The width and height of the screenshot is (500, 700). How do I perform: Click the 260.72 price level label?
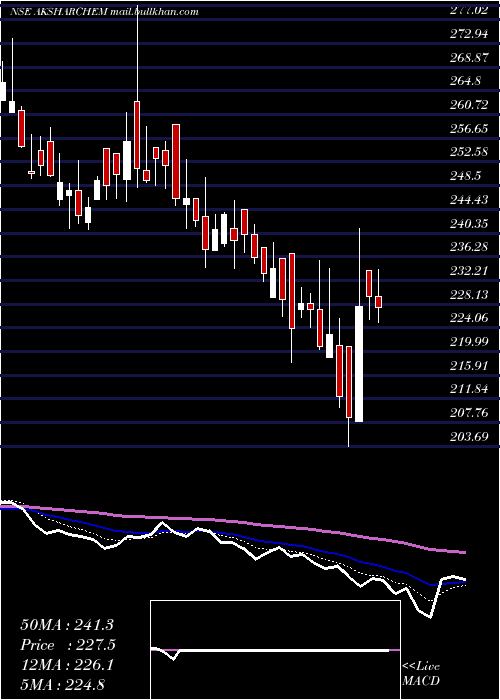469,105
